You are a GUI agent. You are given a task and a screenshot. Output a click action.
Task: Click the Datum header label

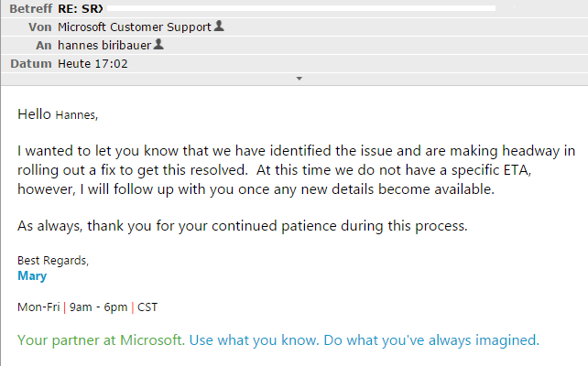point(31,64)
